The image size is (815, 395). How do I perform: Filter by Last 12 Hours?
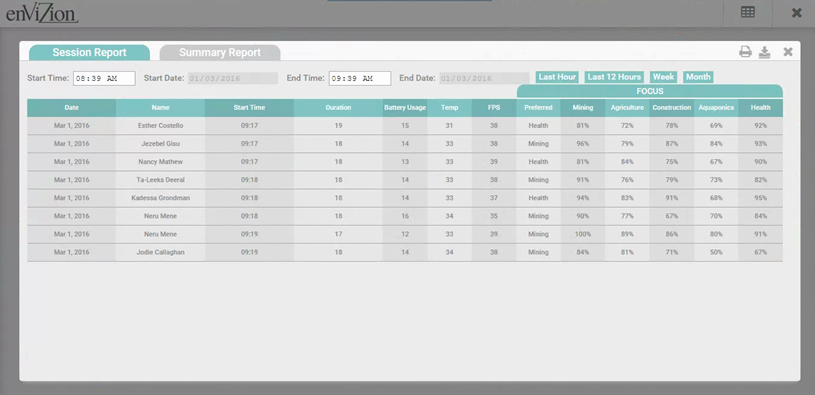click(x=614, y=77)
